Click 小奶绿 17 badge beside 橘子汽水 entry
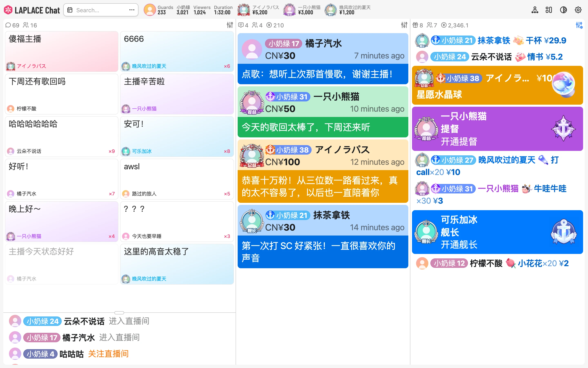The width and height of the screenshot is (588, 368). pyautogui.click(x=42, y=338)
